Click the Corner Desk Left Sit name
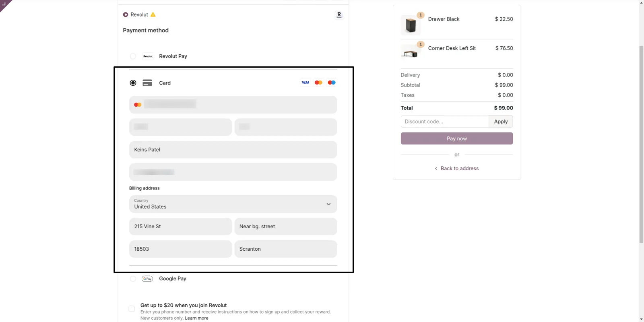 click(452, 48)
